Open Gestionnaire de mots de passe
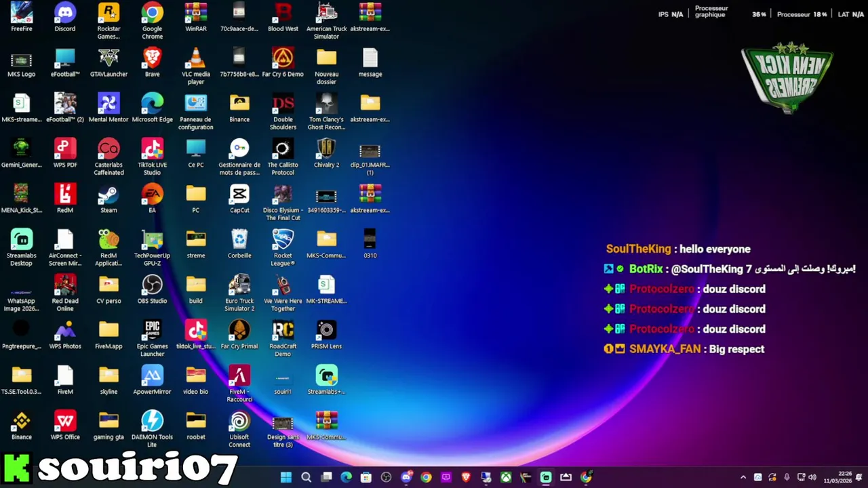The image size is (868, 488). [239, 157]
